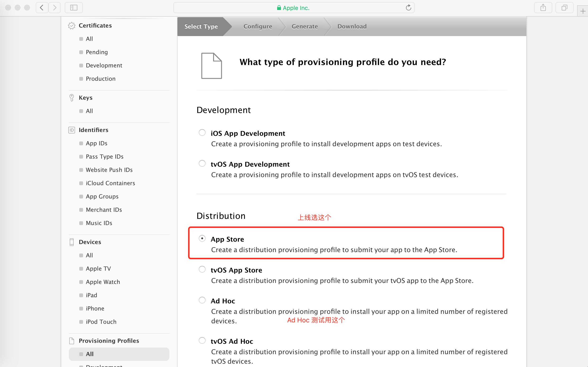The height and width of the screenshot is (367, 588).
Task: Open Music IDs list
Action: click(99, 223)
